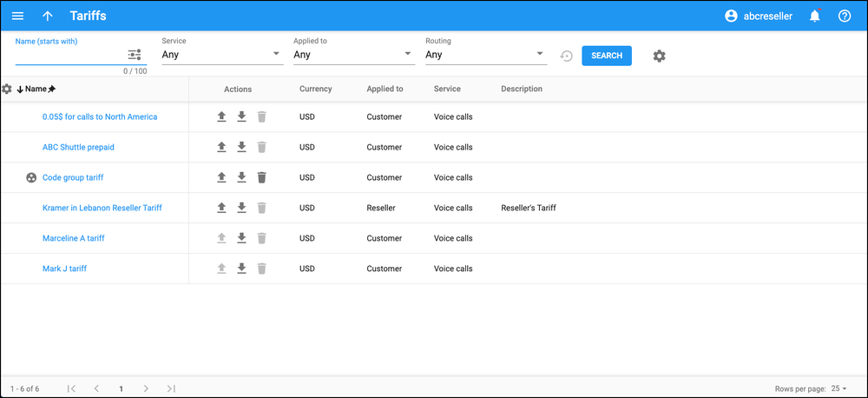Open search panel settings gear

(659, 56)
